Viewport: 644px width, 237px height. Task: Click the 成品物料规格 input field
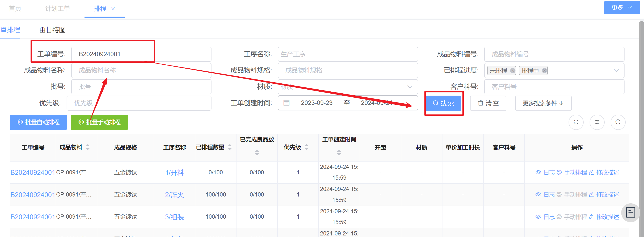pos(348,70)
